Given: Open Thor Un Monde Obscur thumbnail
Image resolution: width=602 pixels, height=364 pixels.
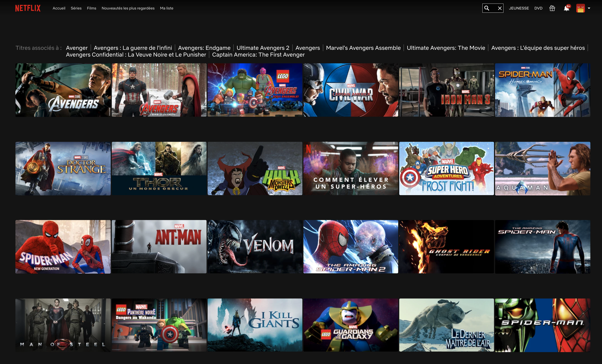Looking at the screenshot, I should coord(159,169).
